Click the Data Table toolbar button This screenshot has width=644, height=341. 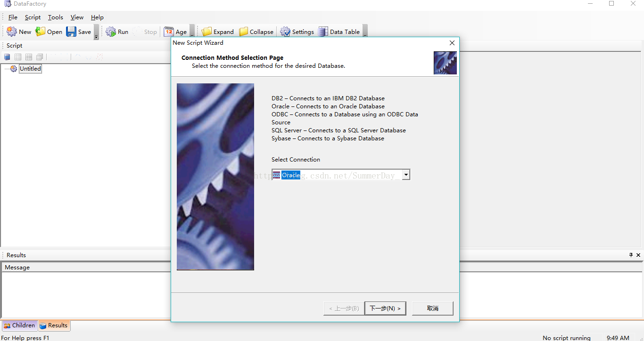(339, 32)
